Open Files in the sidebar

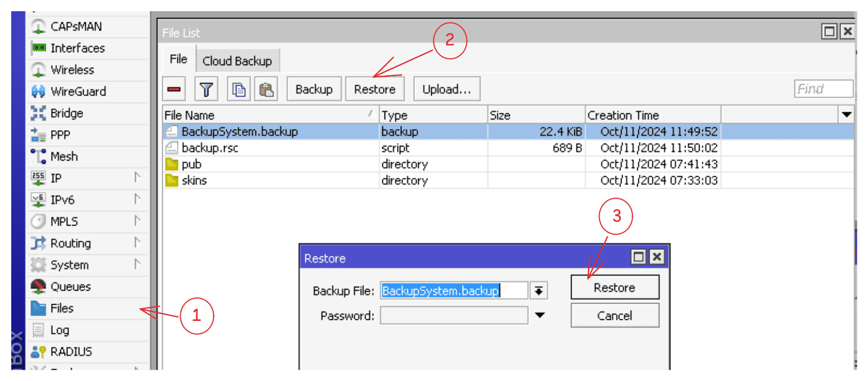click(62, 309)
